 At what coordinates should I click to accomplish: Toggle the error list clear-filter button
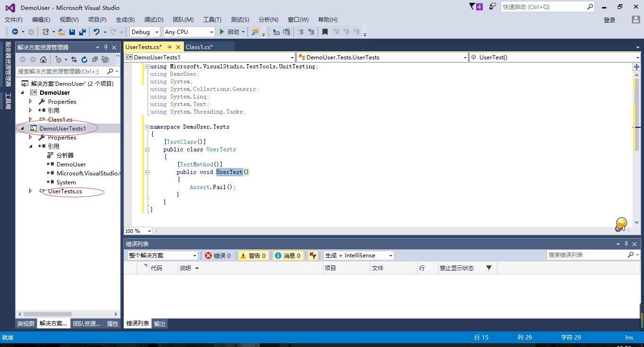pos(313,256)
